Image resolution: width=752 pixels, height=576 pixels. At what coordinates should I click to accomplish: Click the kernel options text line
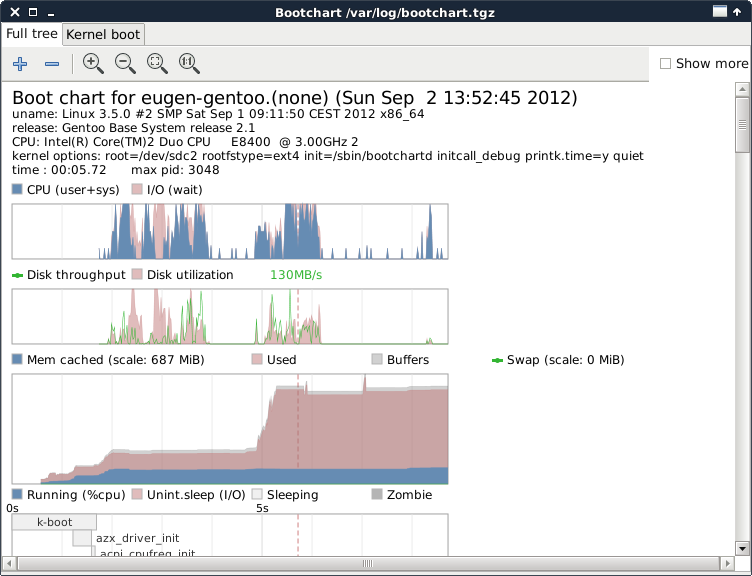click(328, 156)
